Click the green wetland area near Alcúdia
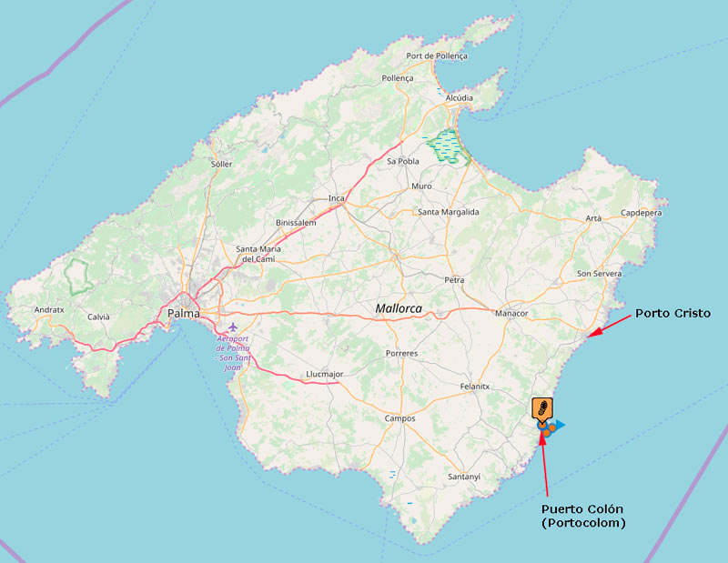The height and width of the screenshot is (563, 728). pyautogui.click(x=446, y=146)
